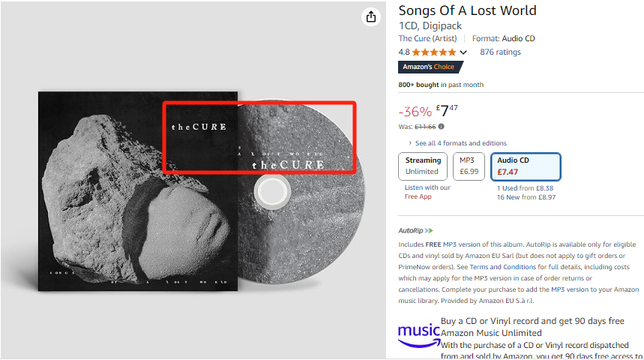
Task: Open the 1 Used from £8.38 link
Action: 525,187
